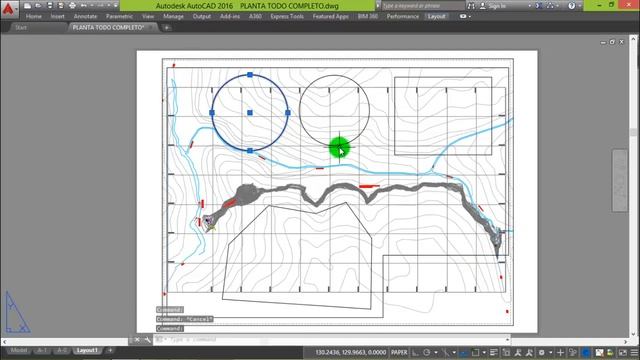Click the right grip of selected circle
The image size is (640, 360).
coord(288,113)
